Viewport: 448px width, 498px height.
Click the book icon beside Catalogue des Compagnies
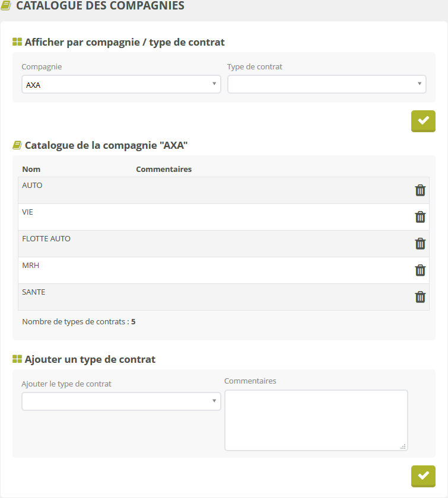click(x=7, y=6)
